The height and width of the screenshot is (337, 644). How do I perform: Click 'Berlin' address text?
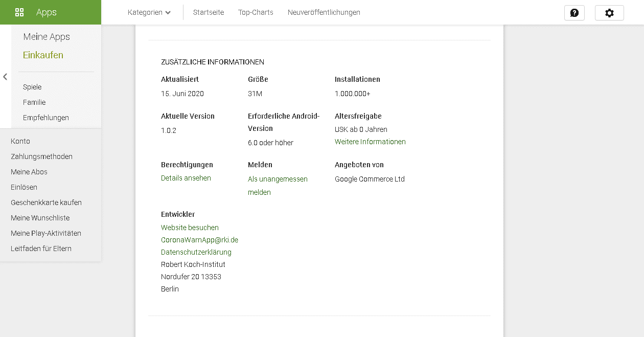[170, 289]
